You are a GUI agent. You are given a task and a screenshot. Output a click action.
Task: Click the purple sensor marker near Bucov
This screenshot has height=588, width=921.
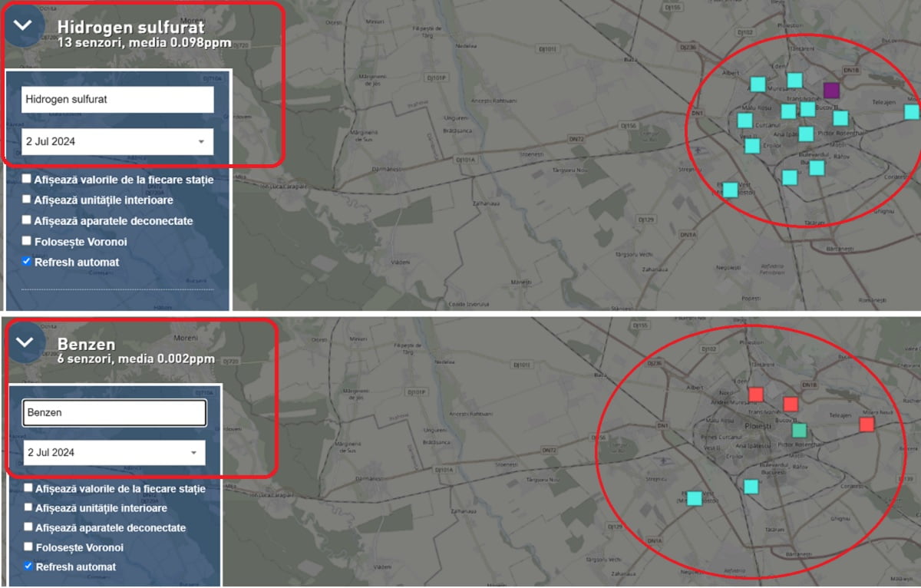(830, 90)
